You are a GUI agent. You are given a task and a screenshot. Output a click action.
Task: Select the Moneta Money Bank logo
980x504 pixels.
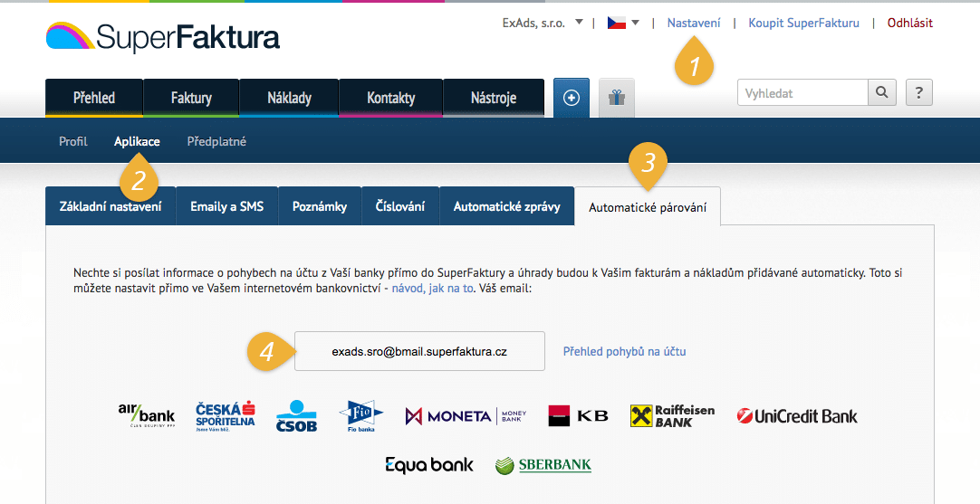(466, 416)
